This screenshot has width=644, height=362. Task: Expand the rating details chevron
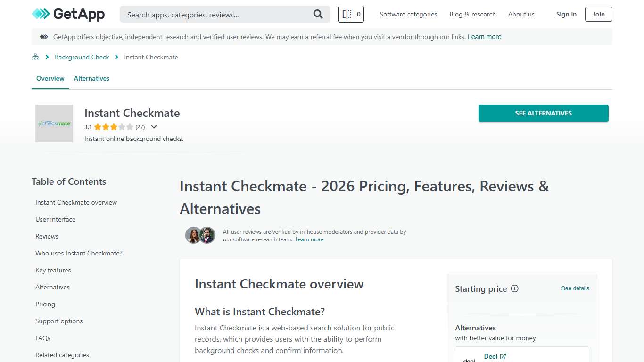click(x=154, y=127)
